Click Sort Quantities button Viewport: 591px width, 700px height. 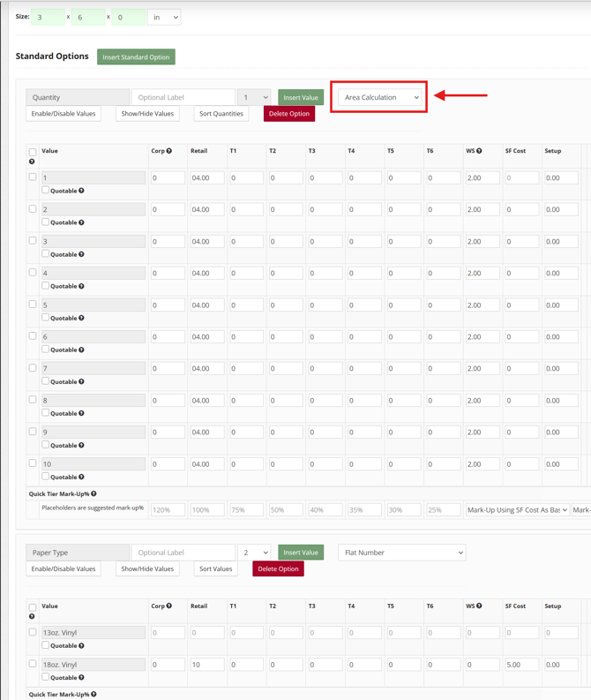(221, 114)
